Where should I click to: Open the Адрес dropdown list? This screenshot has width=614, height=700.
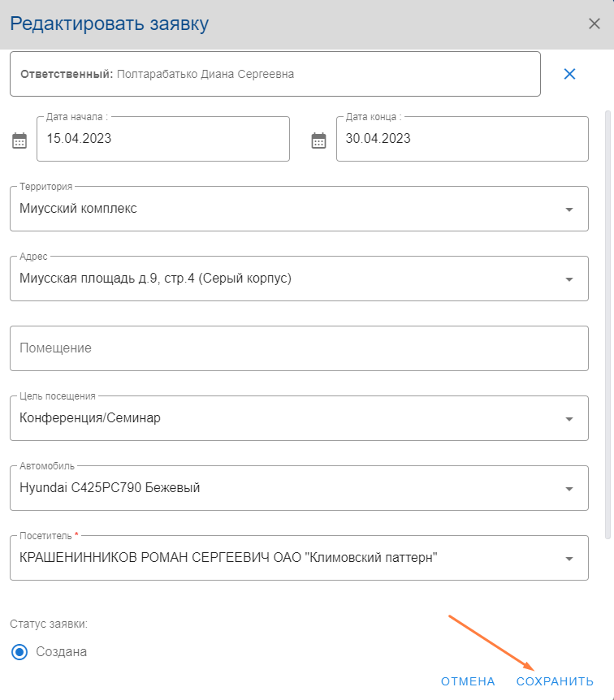[x=569, y=279]
